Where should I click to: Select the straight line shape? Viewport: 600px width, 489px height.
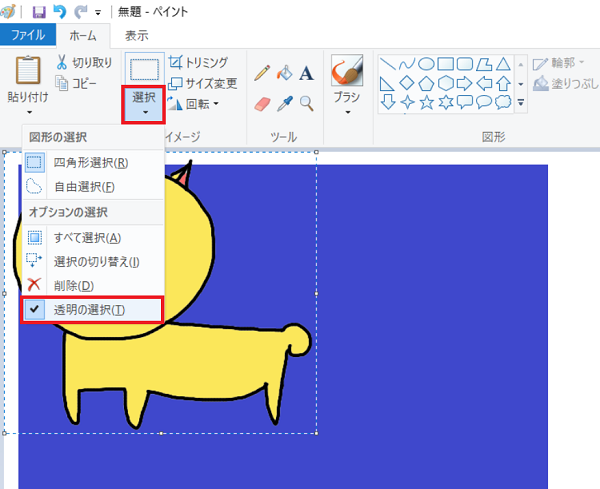click(388, 64)
